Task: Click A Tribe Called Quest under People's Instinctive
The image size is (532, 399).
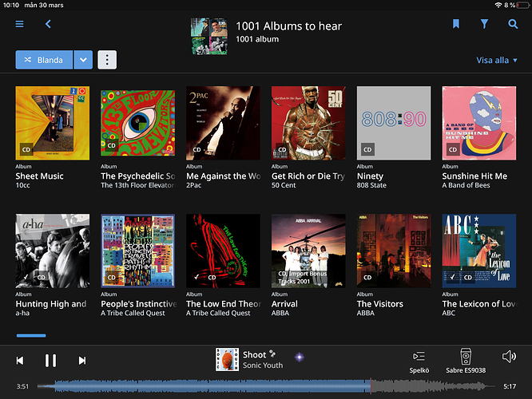Action: coord(133,314)
